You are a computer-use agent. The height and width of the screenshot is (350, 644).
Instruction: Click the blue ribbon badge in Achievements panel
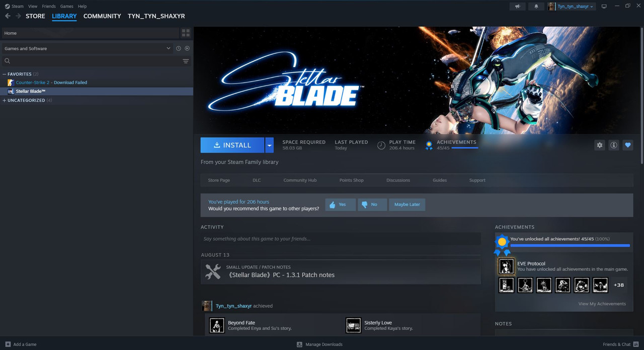pos(502,244)
